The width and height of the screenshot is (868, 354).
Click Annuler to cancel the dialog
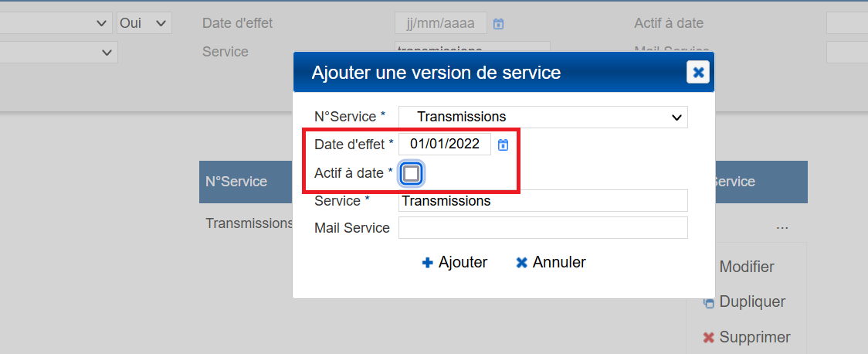click(551, 262)
